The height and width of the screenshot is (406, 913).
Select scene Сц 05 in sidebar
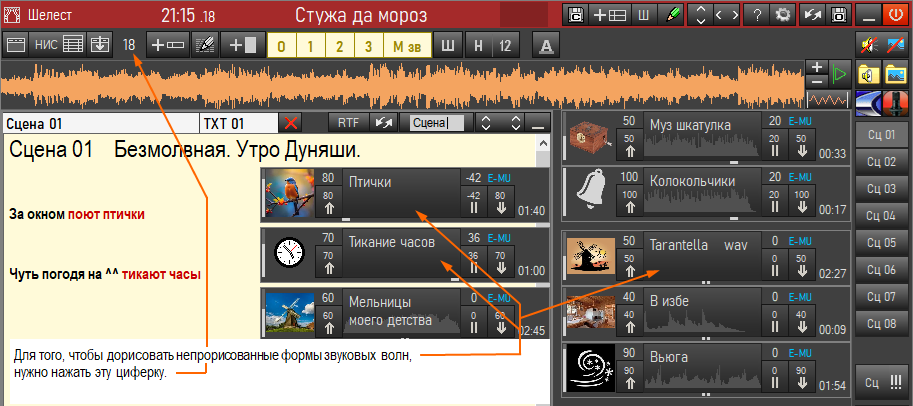(881, 243)
